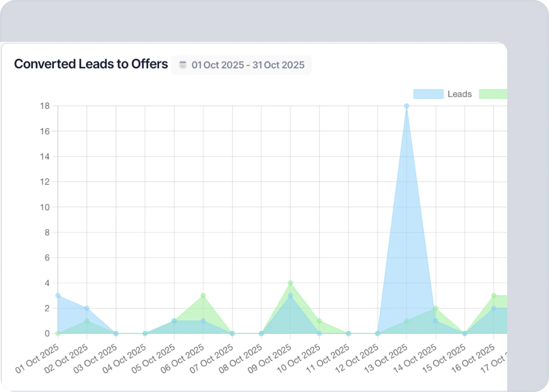Click the y-axis label 4
The width and height of the screenshot is (549, 392).
(x=47, y=283)
